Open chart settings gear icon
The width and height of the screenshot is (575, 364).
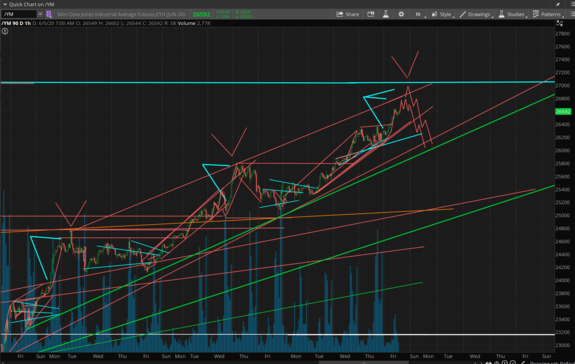[x=401, y=14]
